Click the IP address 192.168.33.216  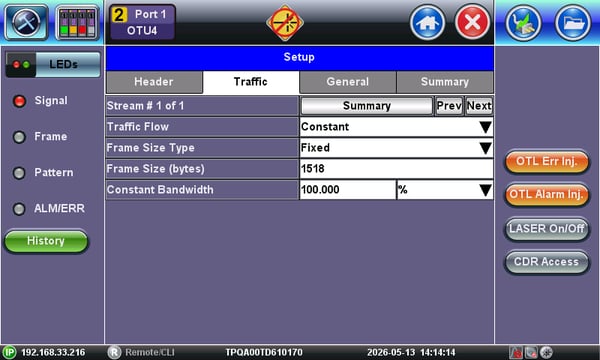pos(53,352)
